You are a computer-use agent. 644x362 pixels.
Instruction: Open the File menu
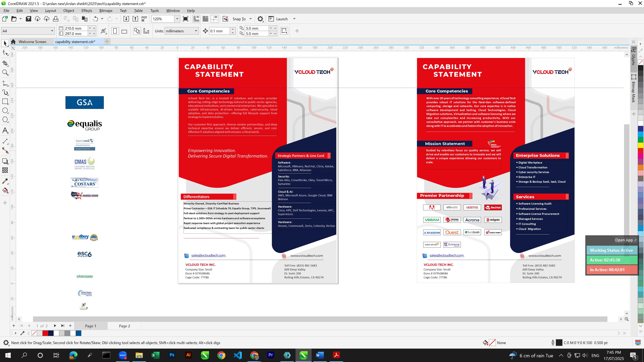(x=7, y=11)
